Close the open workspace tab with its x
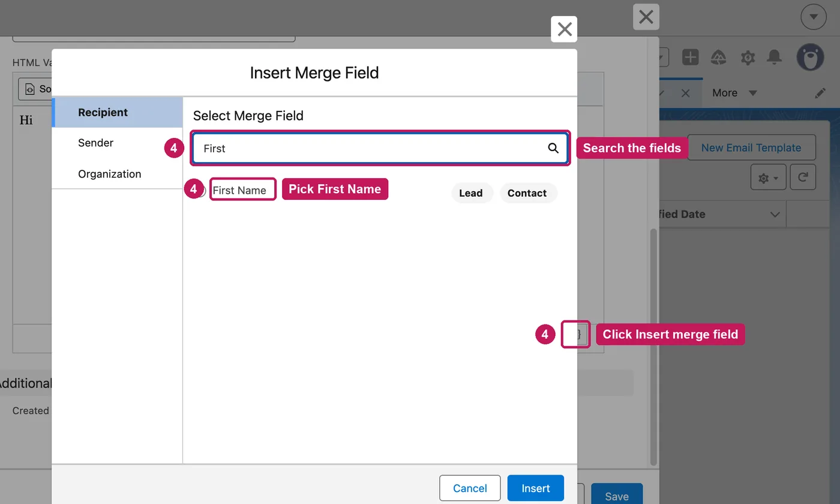This screenshot has height=504, width=840. coord(686,94)
